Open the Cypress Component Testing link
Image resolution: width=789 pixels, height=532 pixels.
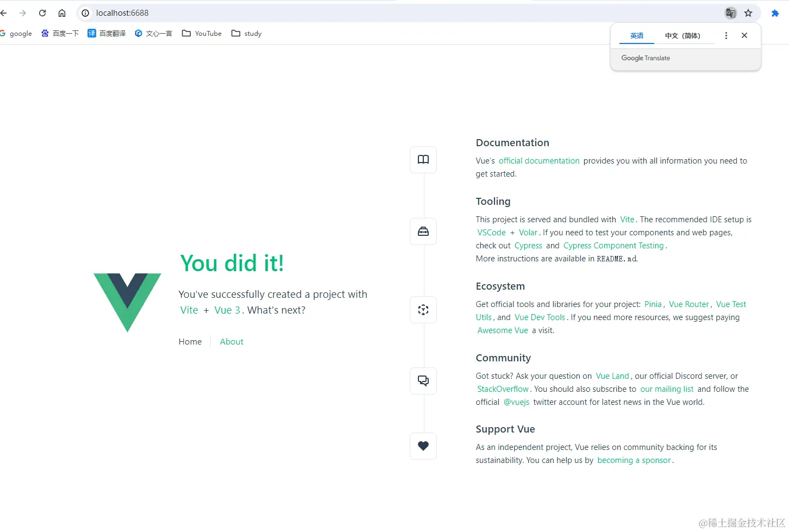coord(613,246)
